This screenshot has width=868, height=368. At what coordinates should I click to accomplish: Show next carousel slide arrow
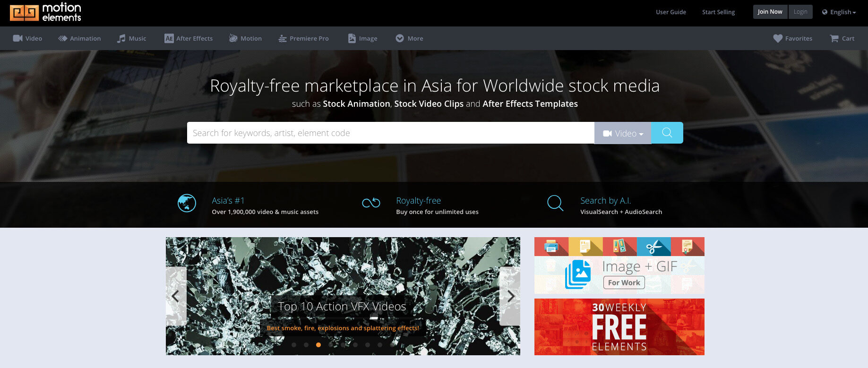(x=510, y=296)
